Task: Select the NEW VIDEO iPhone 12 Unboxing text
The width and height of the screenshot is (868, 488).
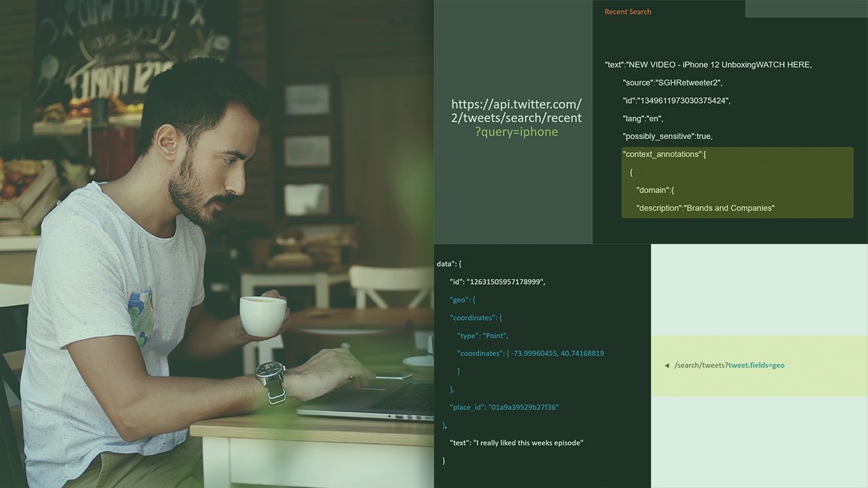Action: (707, 64)
